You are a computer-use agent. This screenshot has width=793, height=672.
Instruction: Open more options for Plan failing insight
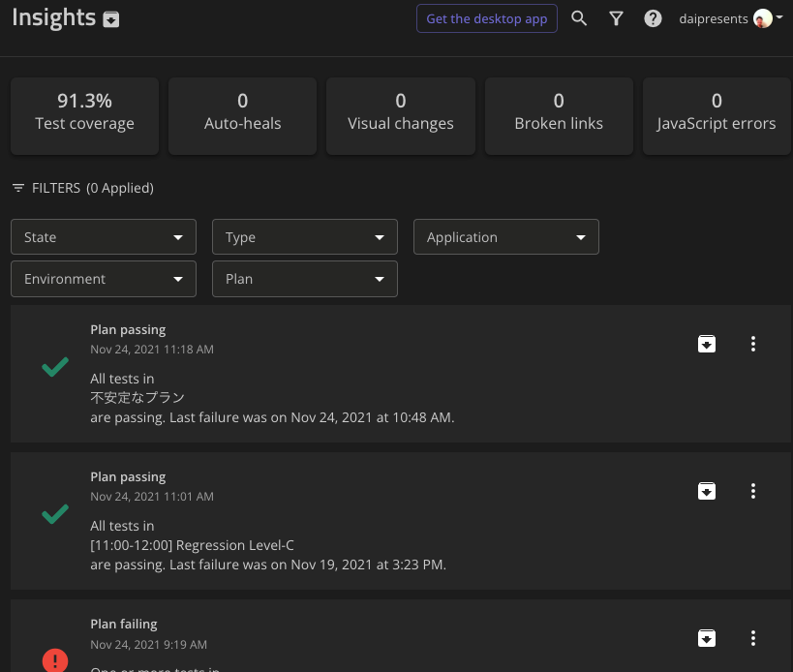[x=753, y=638]
